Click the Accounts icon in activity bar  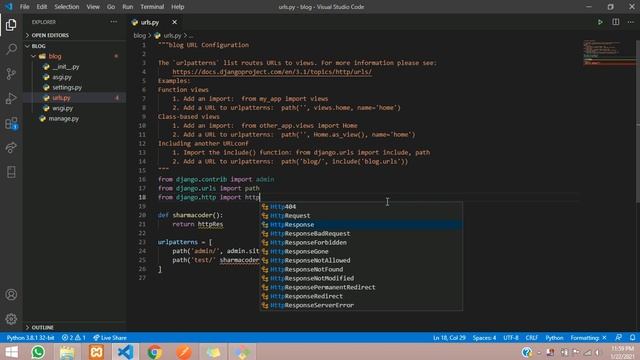(x=11, y=294)
